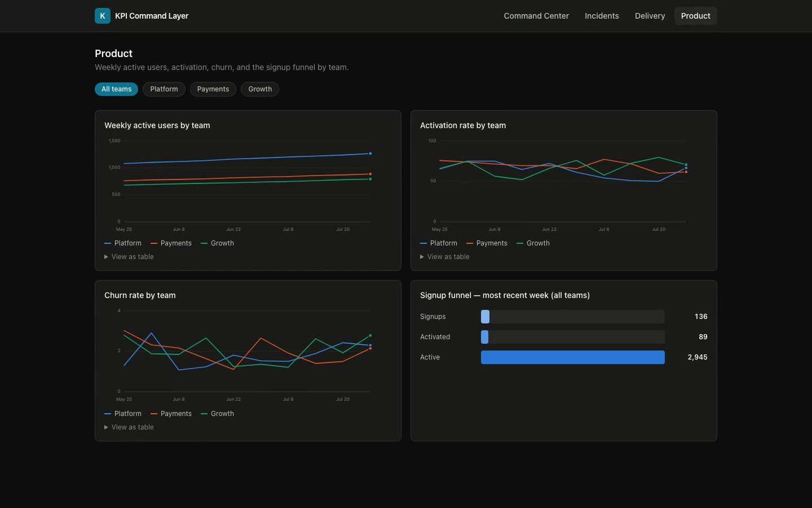Click the Growth endpoint dot in Churn rate chart

[370, 336]
